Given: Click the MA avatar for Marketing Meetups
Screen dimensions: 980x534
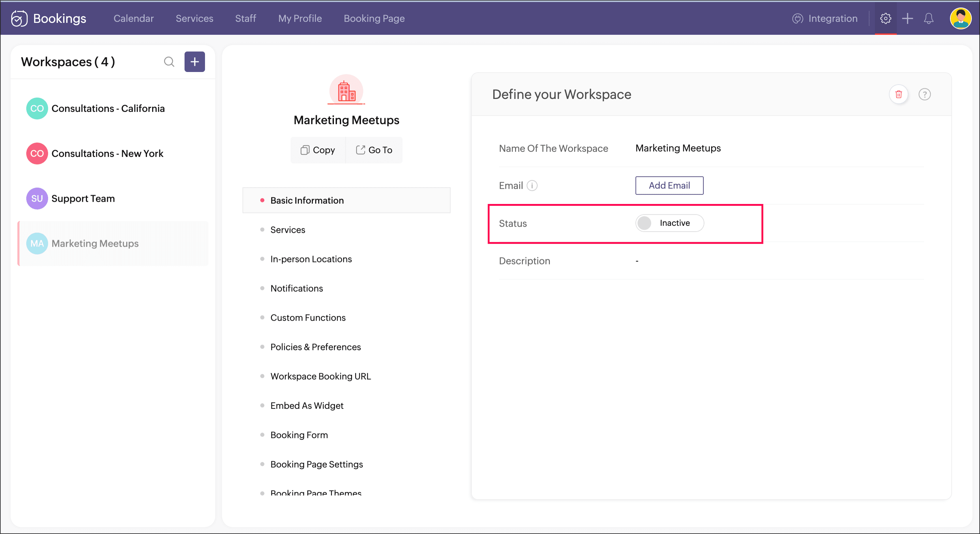Looking at the screenshot, I should (37, 243).
